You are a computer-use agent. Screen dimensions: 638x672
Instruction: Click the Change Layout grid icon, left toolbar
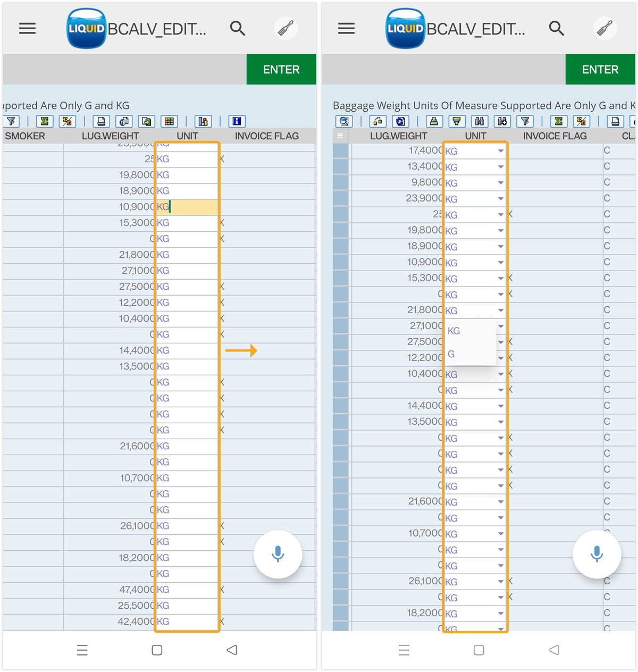(x=169, y=121)
